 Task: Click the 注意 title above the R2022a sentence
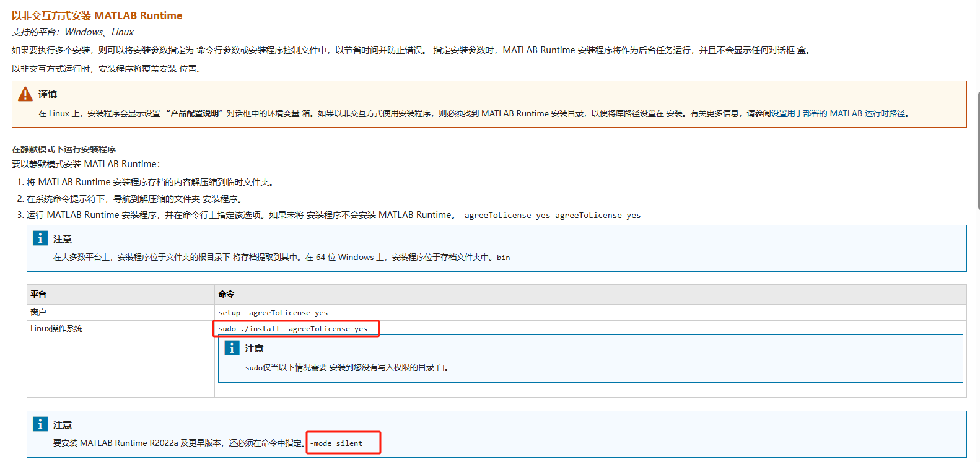coord(63,425)
